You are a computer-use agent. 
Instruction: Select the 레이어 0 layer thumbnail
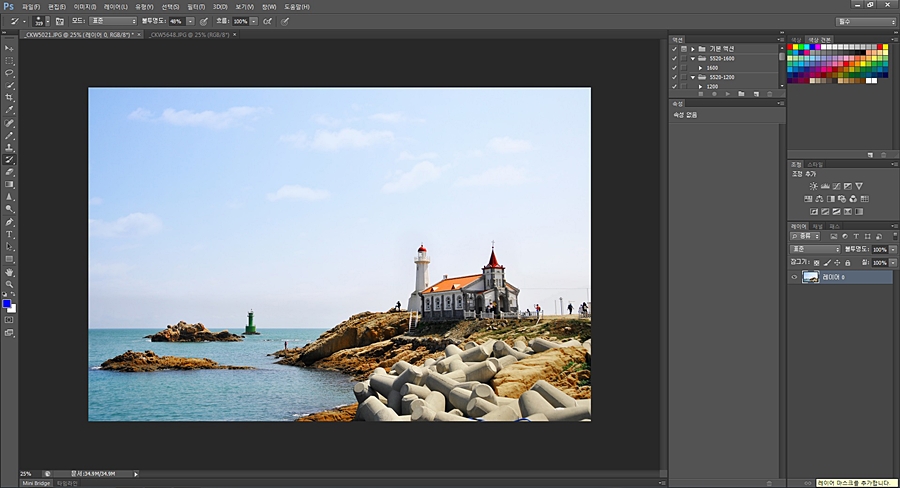pos(811,277)
